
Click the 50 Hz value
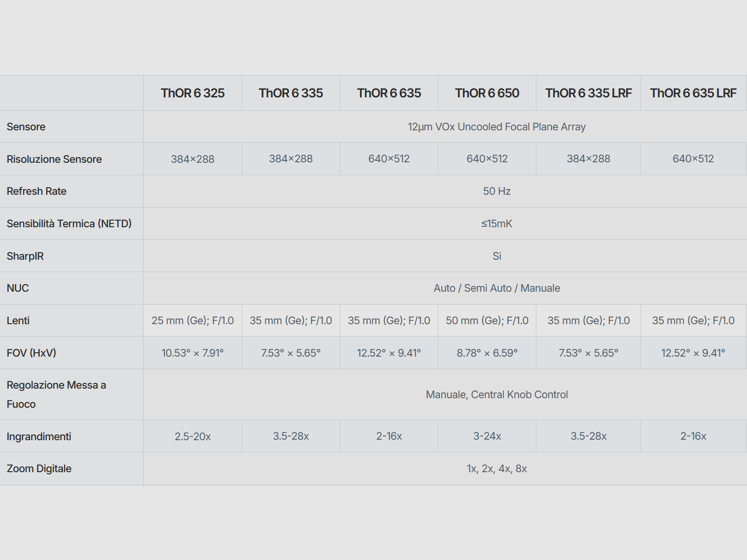497,191
